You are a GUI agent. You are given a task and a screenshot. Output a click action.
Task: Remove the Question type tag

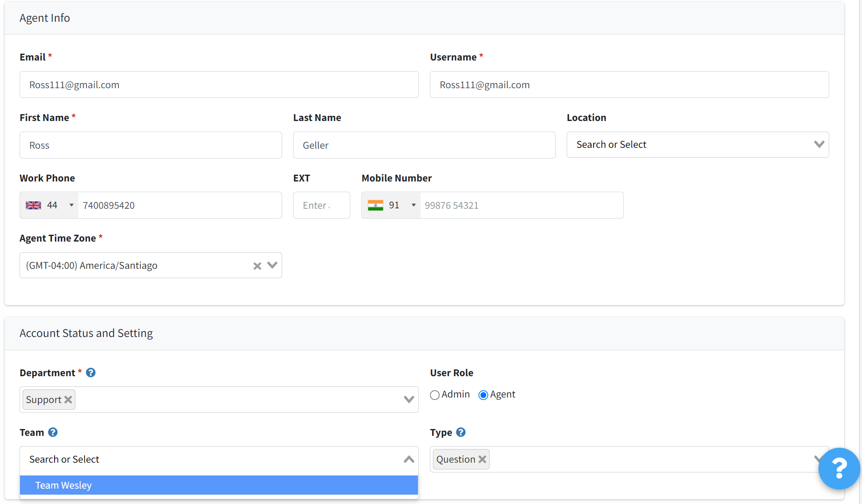pyautogui.click(x=482, y=459)
